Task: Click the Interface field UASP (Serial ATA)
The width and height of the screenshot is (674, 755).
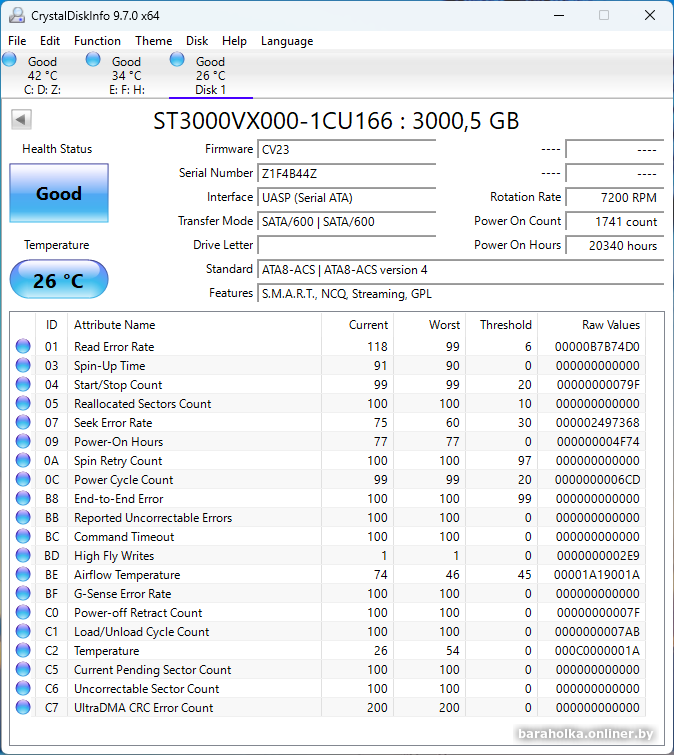Action: (x=347, y=197)
